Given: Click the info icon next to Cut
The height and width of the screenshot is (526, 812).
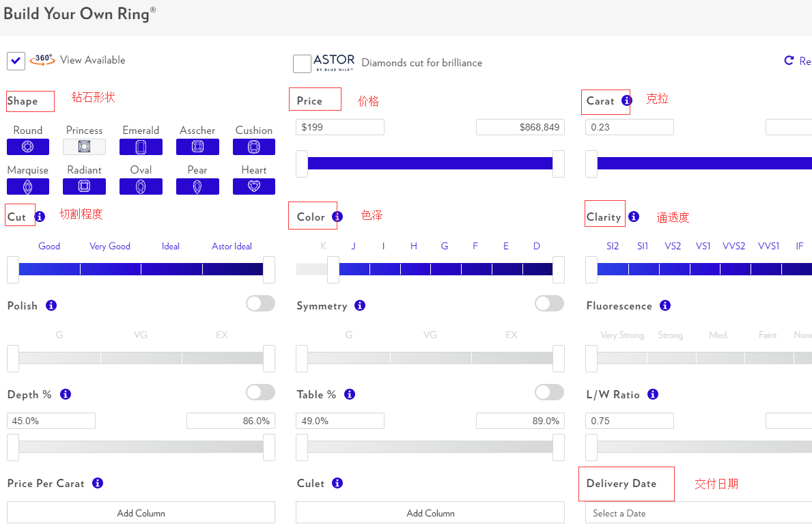Looking at the screenshot, I should [40, 217].
